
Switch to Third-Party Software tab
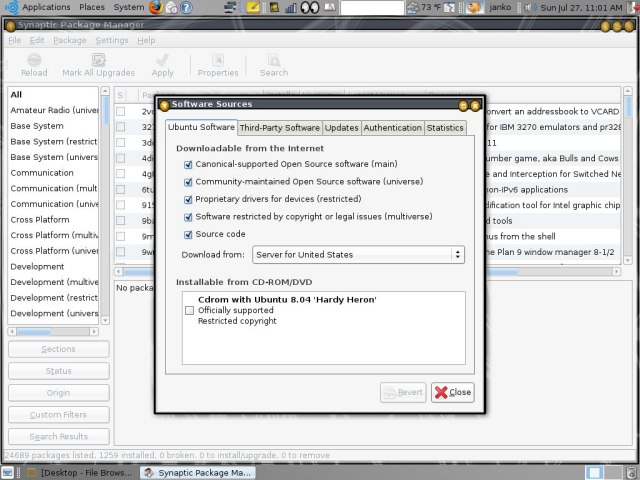point(280,128)
